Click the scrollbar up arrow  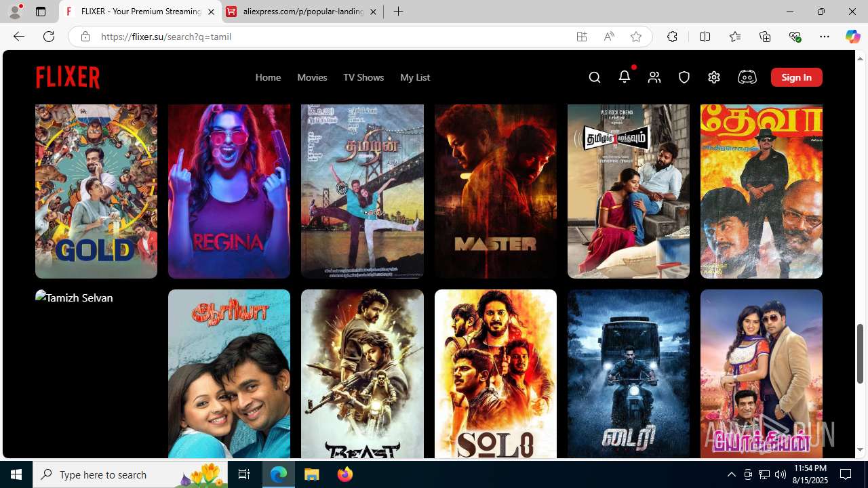860,58
